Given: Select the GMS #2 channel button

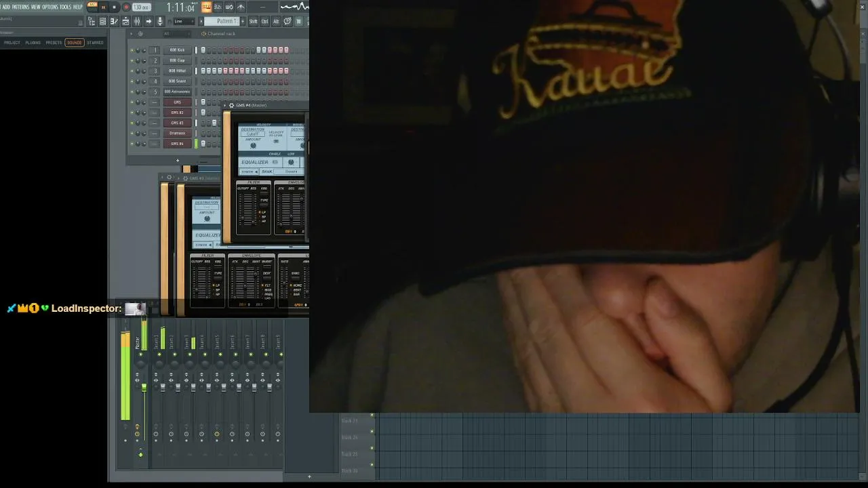Looking at the screenshot, I should 177,113.
